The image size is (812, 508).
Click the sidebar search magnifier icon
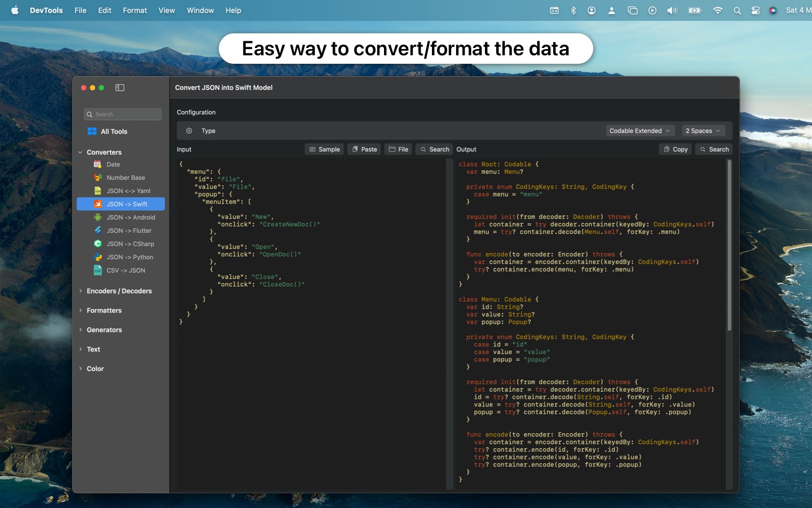90,115
